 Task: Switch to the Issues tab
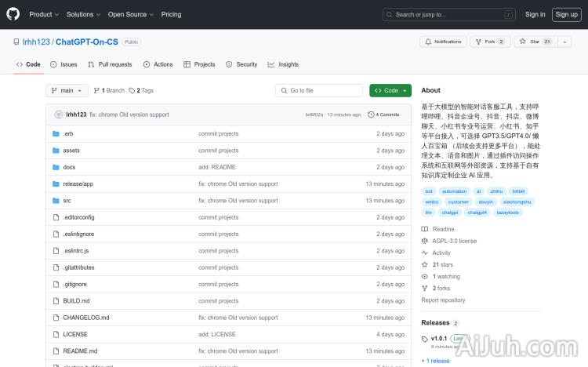64,64
